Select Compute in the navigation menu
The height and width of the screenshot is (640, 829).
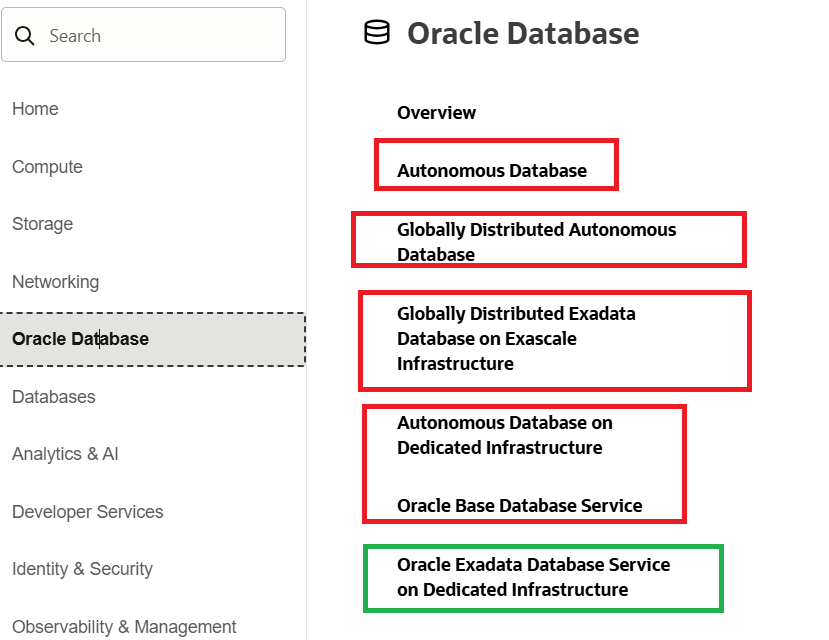(x=48, y=167)
